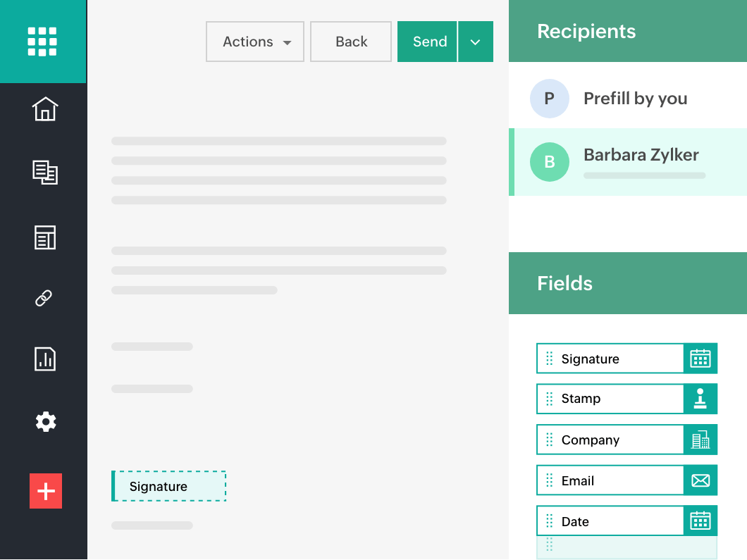
Task: Open the Reports chart icon
Action: click(45, 359)
